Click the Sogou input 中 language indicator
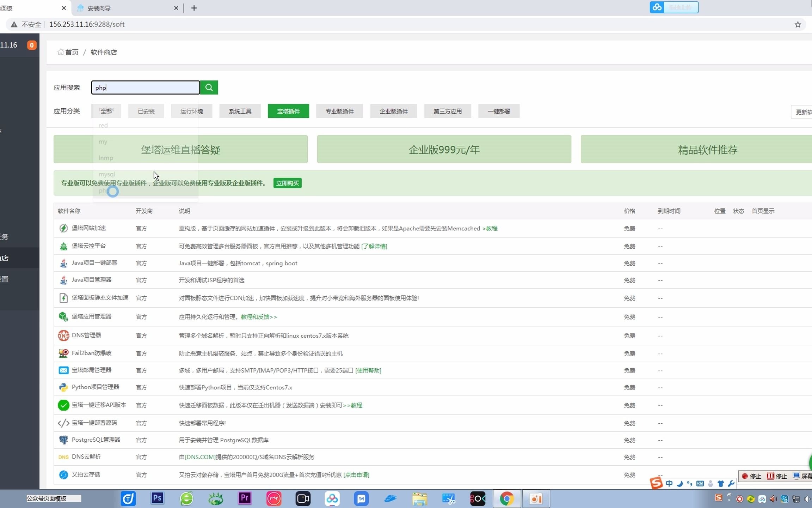 pyautogui.click(x=669, y=484)
